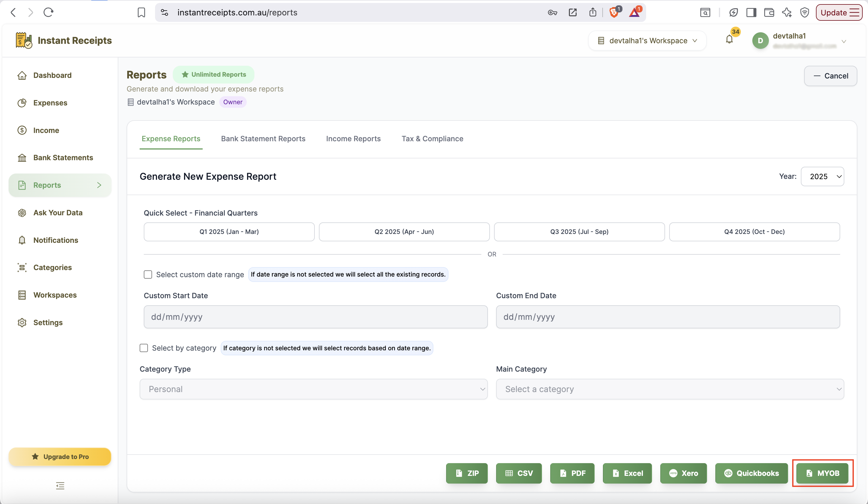Click Update browser menu button
The image size is (868, 504).
(x=839, y=12)
